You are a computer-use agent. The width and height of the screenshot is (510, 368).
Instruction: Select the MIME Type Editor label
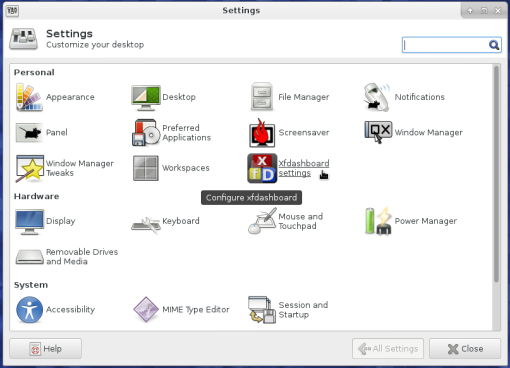(196, 309)
